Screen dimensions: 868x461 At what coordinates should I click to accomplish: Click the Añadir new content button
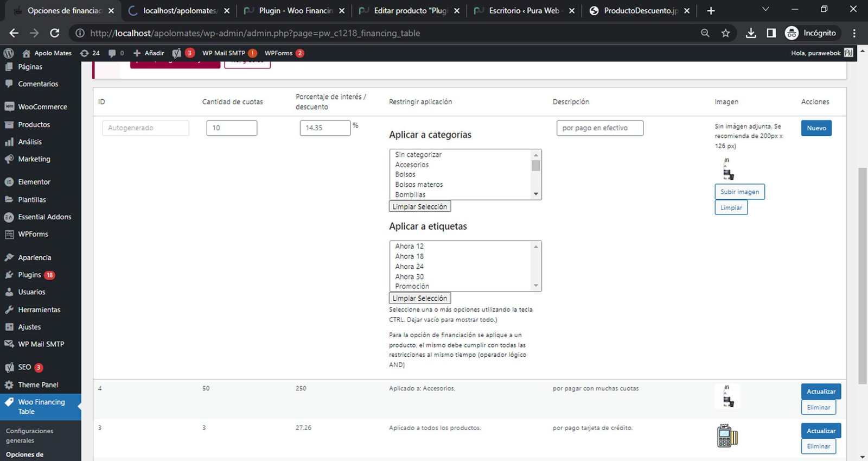(149, 53)
